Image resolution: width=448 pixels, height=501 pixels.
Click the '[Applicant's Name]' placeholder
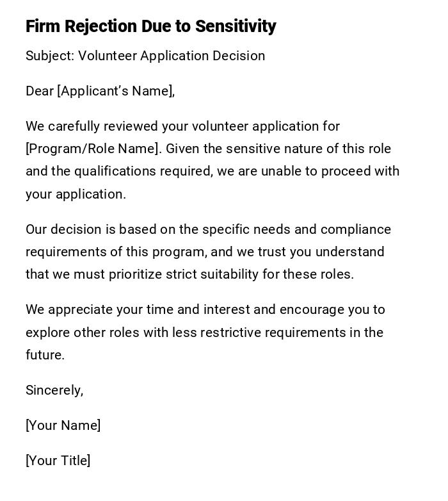pos(115,91)
